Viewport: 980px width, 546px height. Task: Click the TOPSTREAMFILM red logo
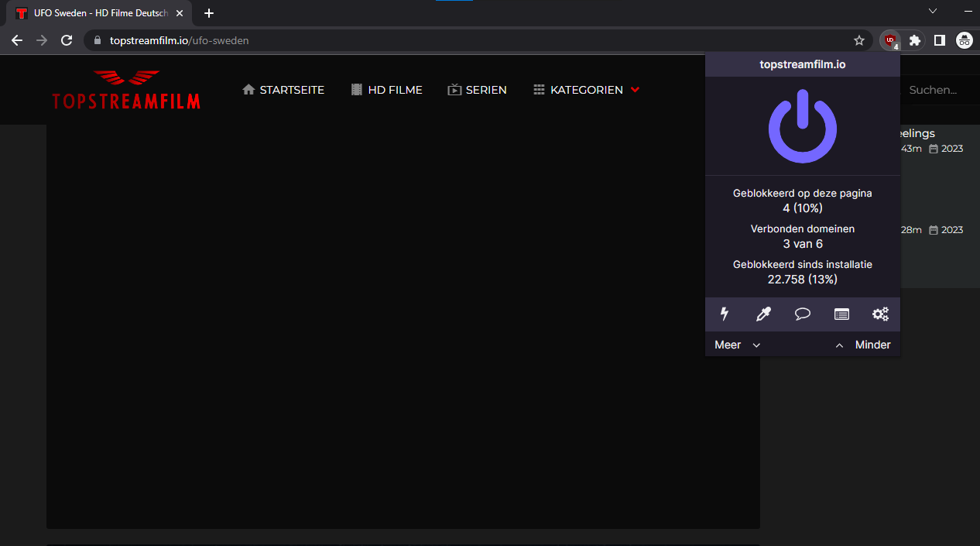point(125,89)
